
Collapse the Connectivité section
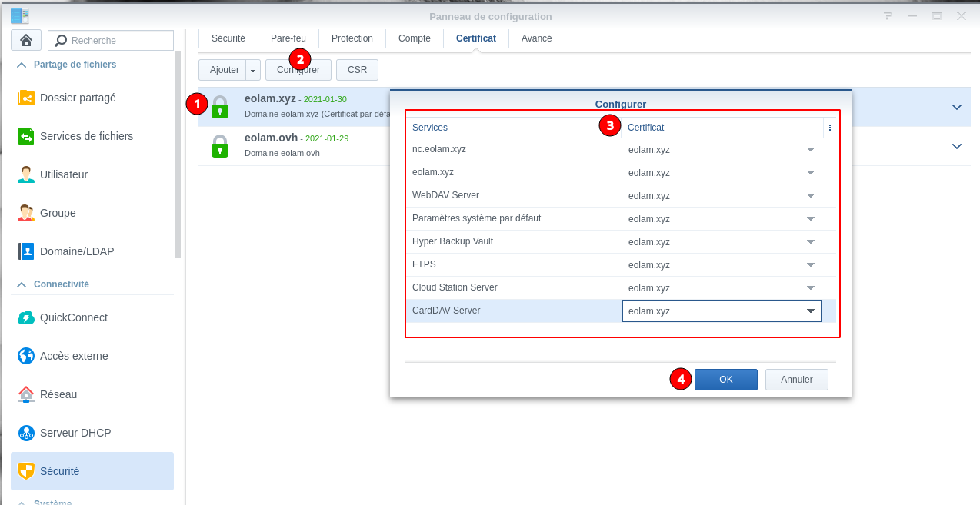[x=22, y=284]
